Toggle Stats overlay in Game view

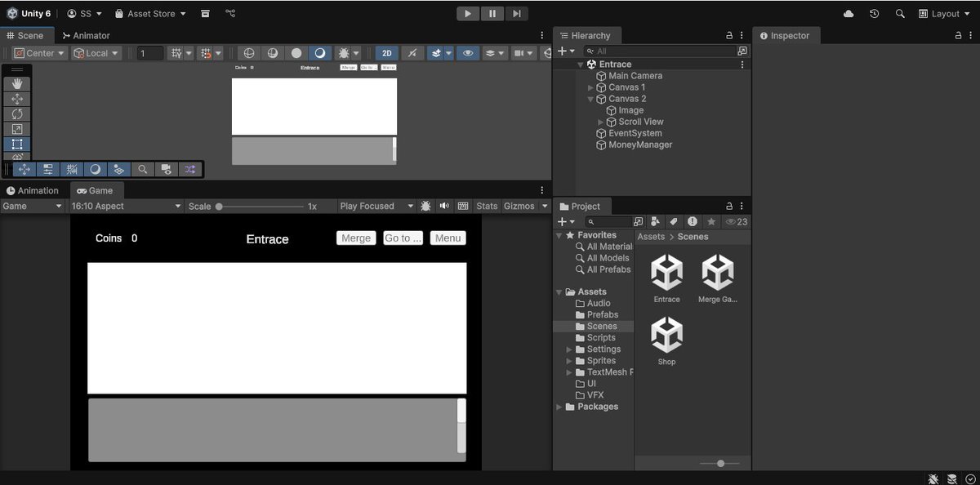pyautogui.click(x=487, y=206)
